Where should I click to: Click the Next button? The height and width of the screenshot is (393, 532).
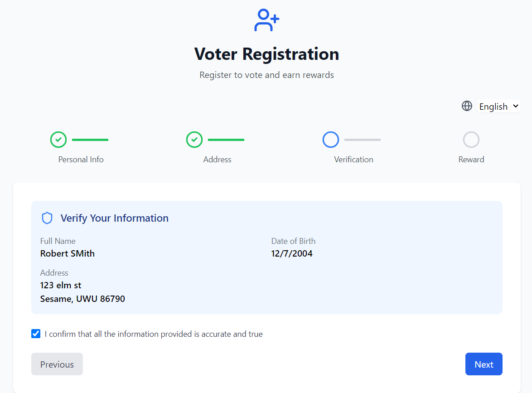click(x=484, y=364)
